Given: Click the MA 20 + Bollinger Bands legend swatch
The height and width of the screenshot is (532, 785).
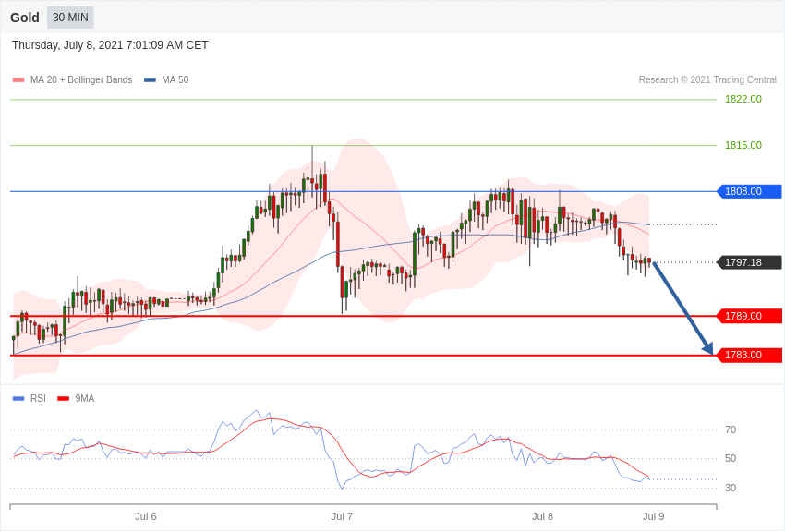Looking at the screenshot, I should click(18, 80).
